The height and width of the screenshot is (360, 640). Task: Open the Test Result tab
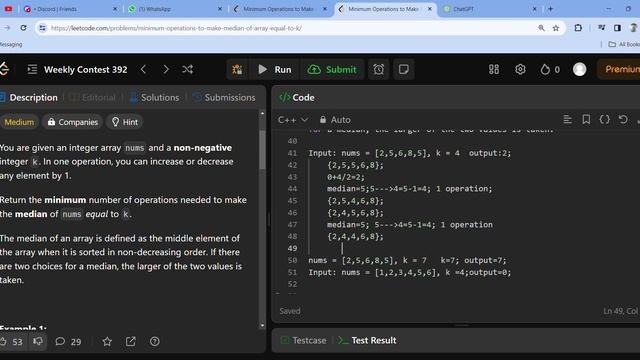pyautogui.click(x=367, y=340)
